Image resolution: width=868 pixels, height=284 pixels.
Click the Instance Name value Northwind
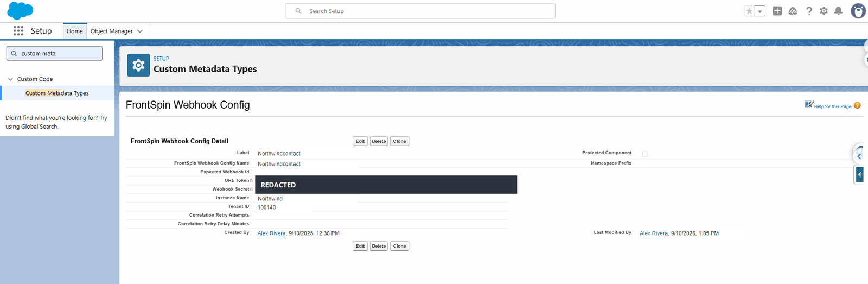(270, 199)
